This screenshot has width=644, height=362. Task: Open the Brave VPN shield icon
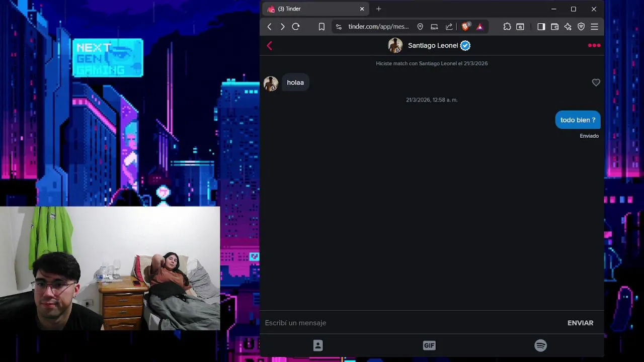pyautogui.click(x=581, y=27)
